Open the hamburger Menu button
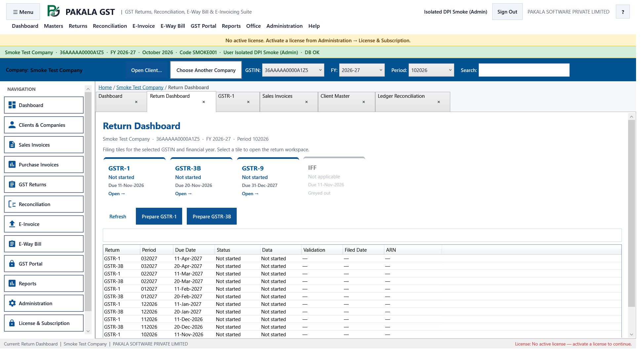Viewport: 642px width, 364px height. click(23, 12)
